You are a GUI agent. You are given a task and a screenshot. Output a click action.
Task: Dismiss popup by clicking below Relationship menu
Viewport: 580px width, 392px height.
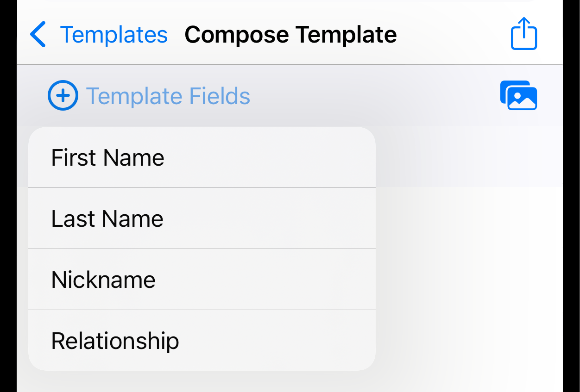point(202,382)
